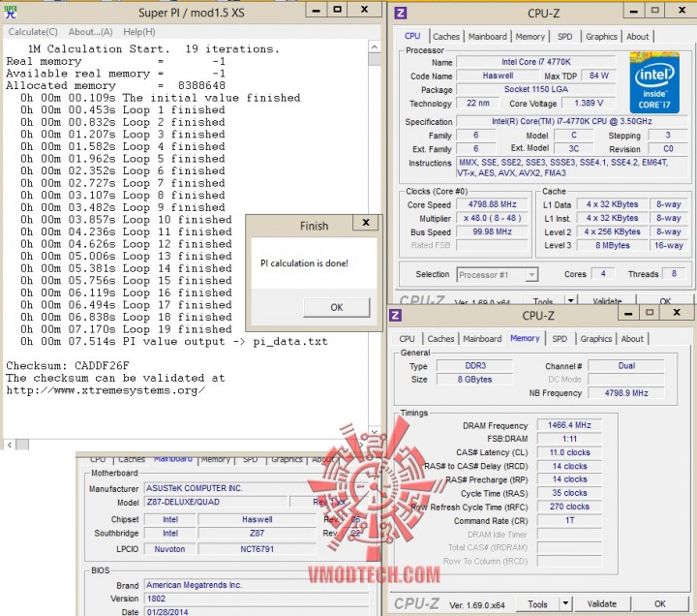Close the top CPU-Z window

click(x=682, y=11)
